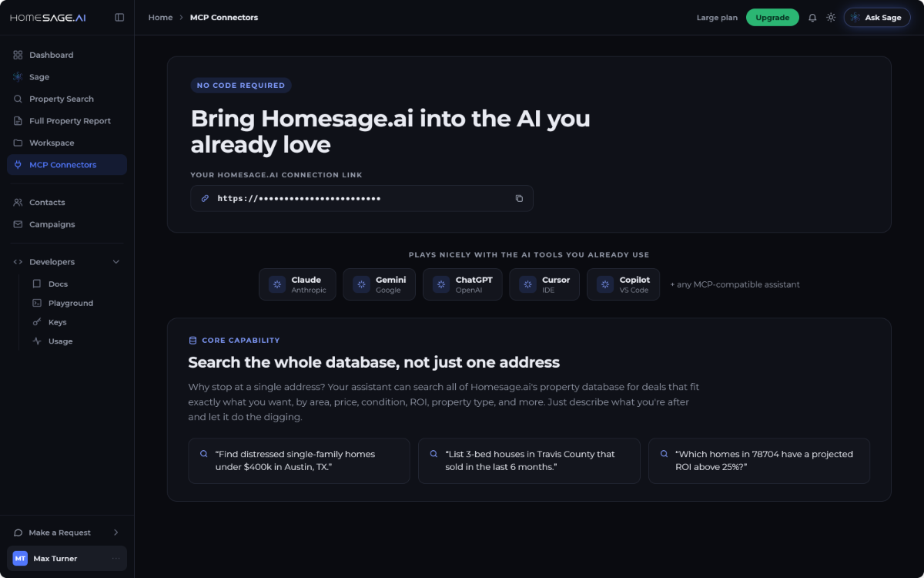Click the masked connection link field

pos(362,198)
